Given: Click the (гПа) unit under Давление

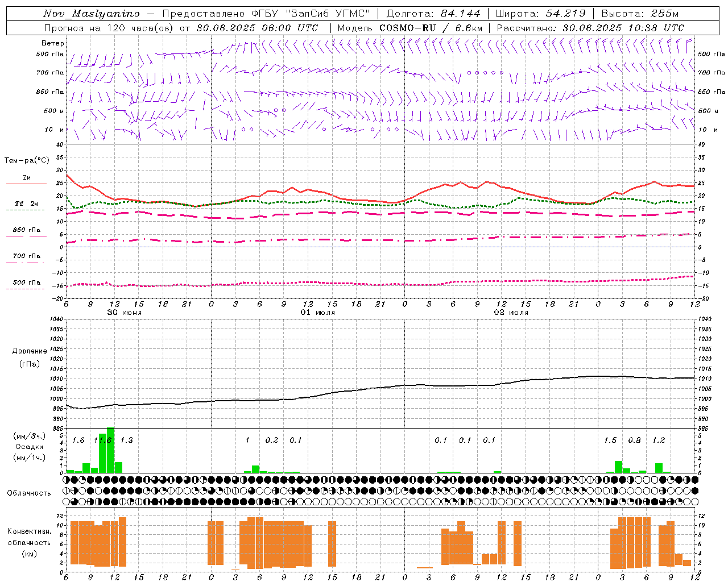Looking at the screenshot, I should [30, 364].
